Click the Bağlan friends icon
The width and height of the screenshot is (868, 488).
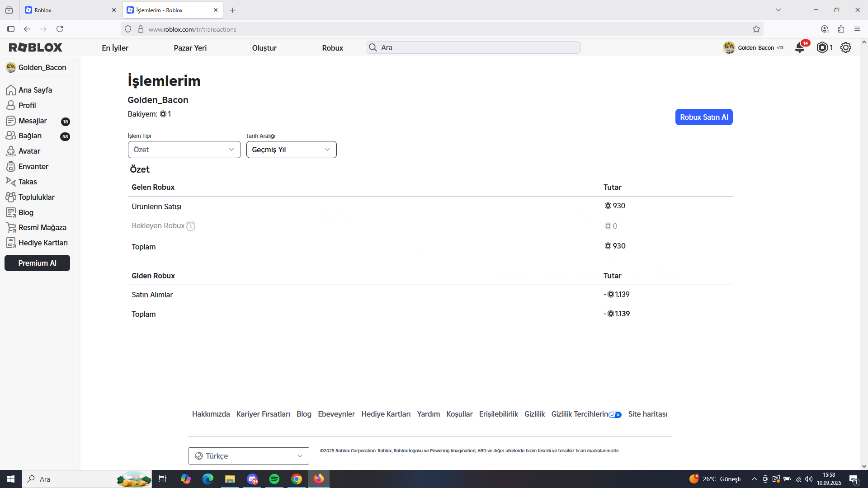coord(11,136)
